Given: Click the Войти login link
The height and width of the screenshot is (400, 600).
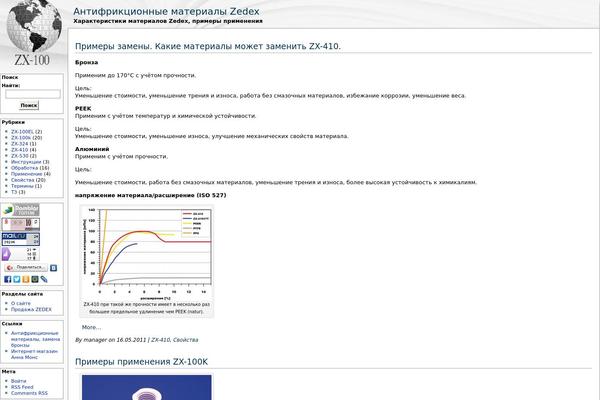Looking at the screenshot, I should point(19,381).
